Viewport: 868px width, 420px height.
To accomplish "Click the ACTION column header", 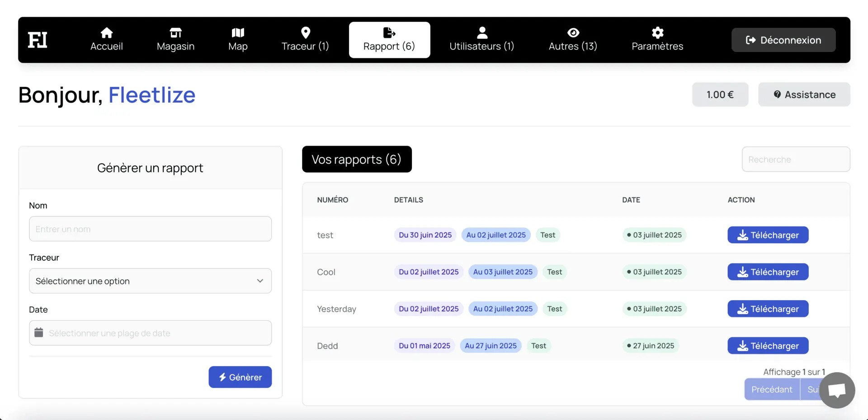I will pyautogui.click(x=741, y=200).
